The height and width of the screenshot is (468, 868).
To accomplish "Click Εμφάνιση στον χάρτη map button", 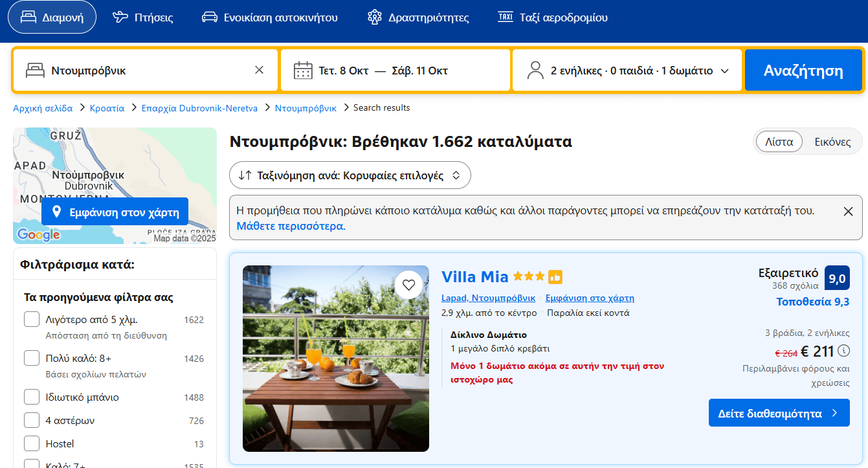I will (x=115, y=212).
